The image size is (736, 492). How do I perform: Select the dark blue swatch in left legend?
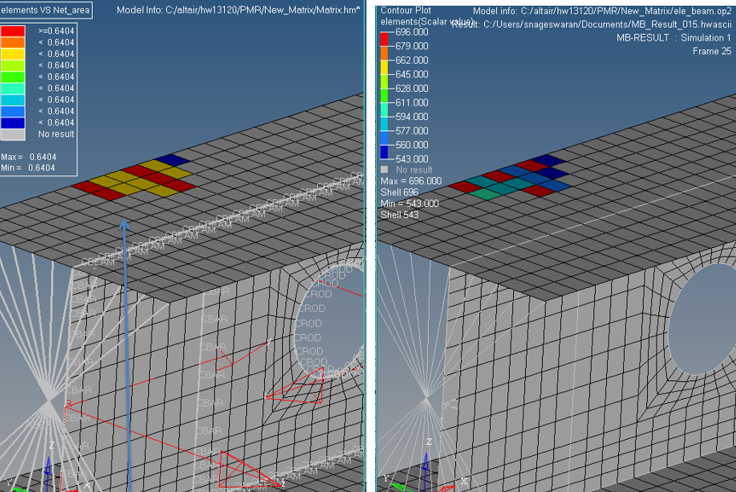point(13,122)
